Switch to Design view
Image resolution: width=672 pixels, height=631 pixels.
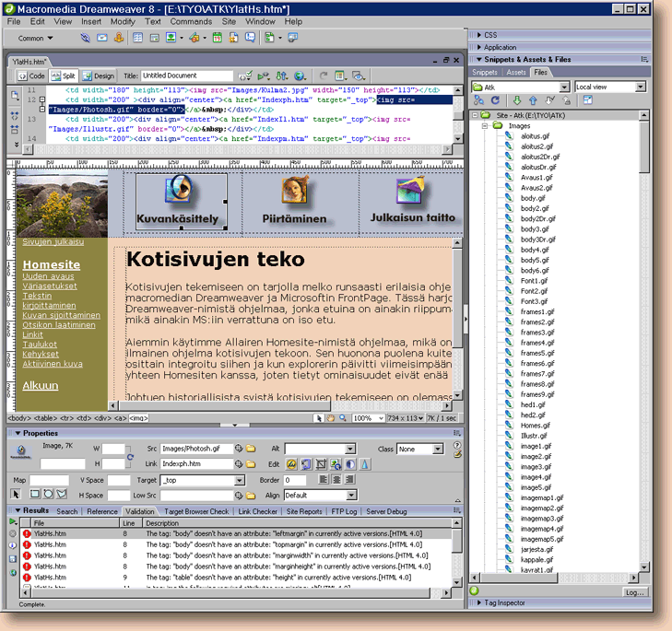98,76
